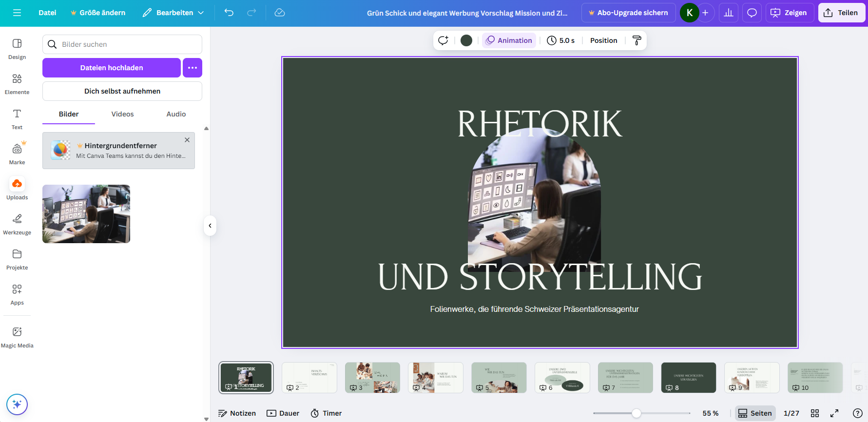Click the copy style paint roller icon
868x422 pixels.
click(x=637, y=40)
